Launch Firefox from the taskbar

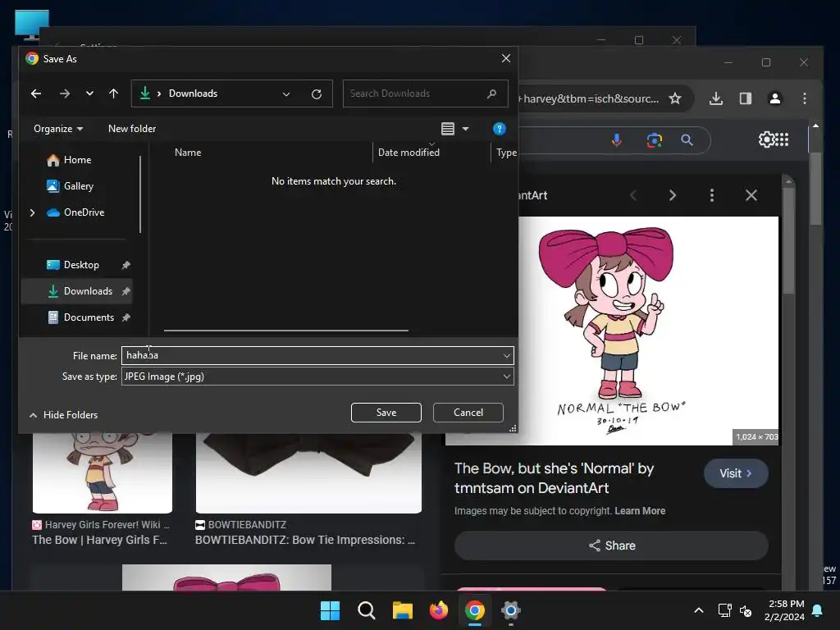click(x=439, y=610)
